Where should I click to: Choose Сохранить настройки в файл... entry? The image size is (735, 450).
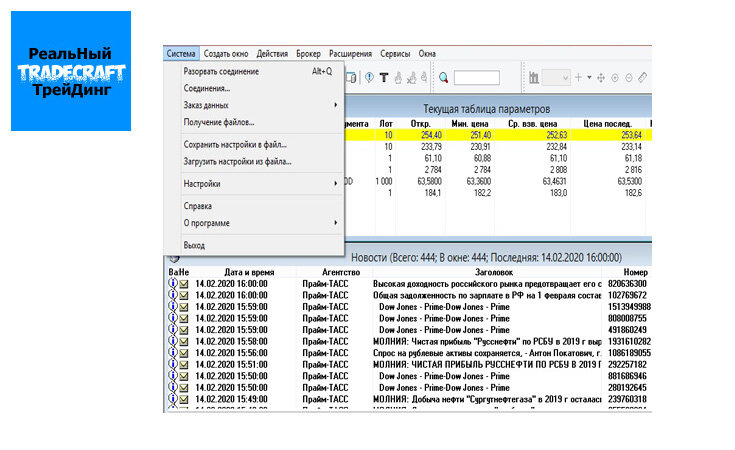coord(254,144)
